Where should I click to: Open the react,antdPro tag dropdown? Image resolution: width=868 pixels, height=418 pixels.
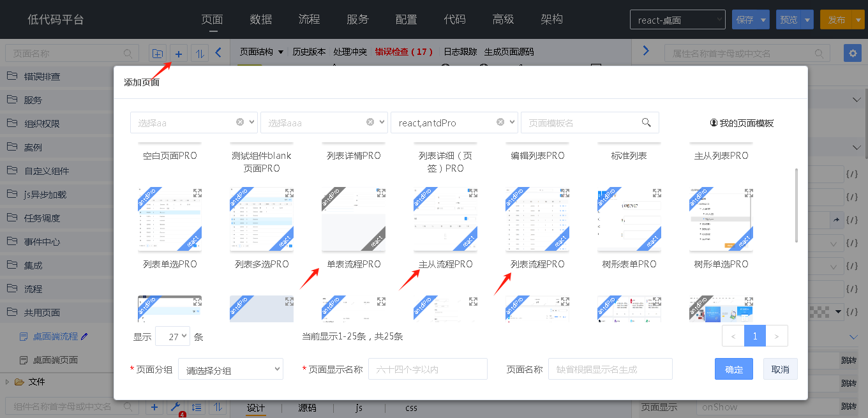513,123
